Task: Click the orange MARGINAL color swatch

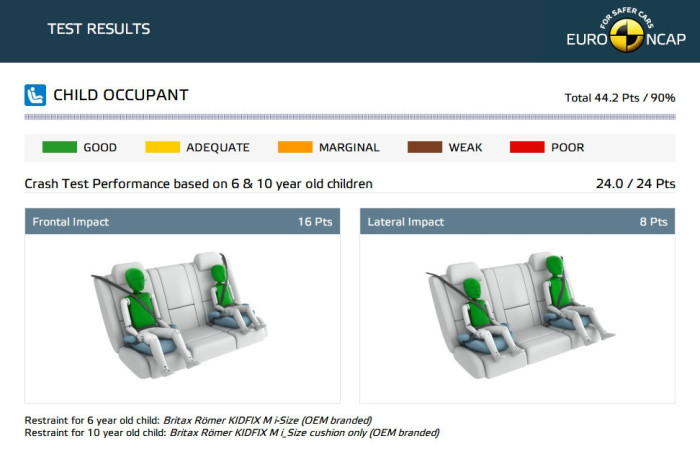Action: (295, 147)
